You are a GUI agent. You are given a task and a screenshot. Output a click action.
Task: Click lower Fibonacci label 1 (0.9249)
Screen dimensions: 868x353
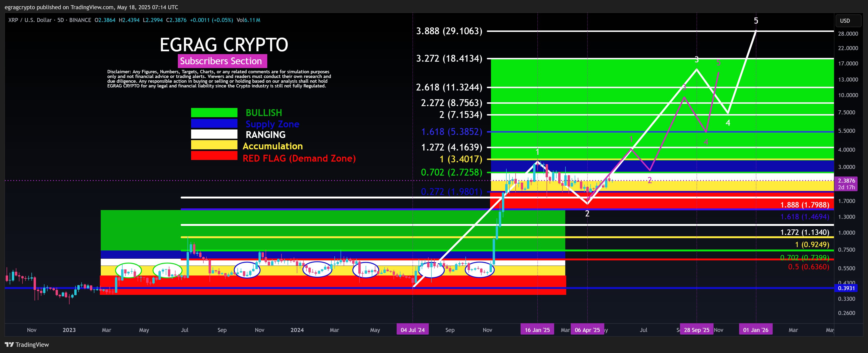[x=812, y=245]
